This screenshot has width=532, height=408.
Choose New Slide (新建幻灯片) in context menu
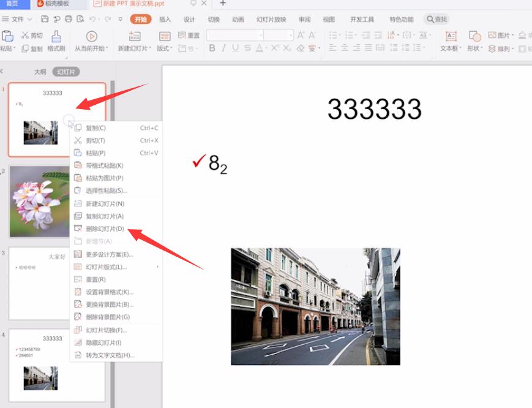(116, 203)
